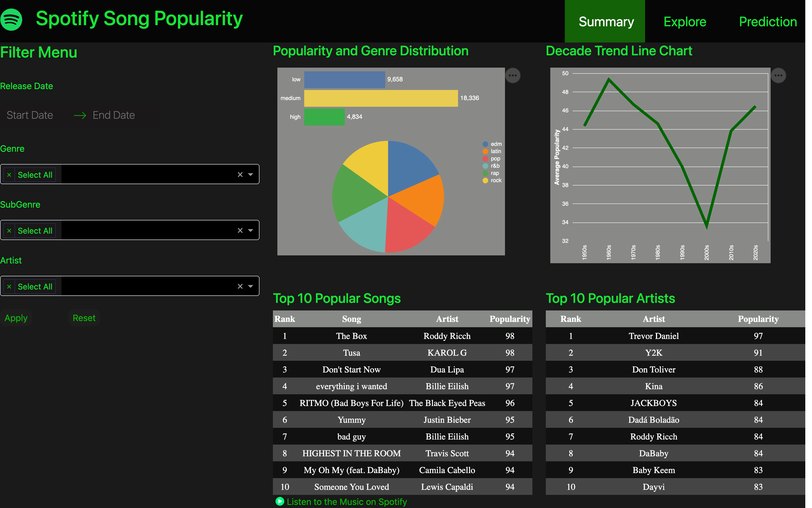
Task: Switch to the Explore tab
Action: pyautogui.click(x=684, y=22)
